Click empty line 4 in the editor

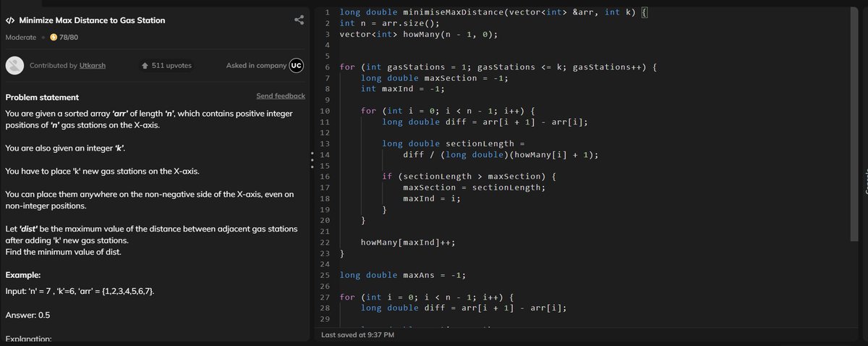click(x=593, y=45)
